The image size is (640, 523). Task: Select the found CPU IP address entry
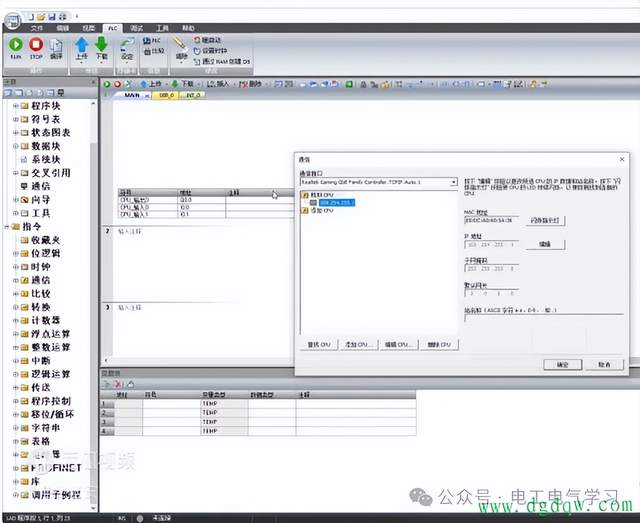338,202
